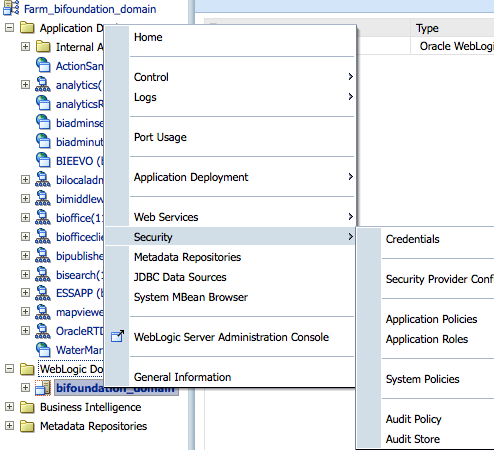This screenshot has height=450, width=494.
Task: Click the analyticsRes application globe icon
Action: coord(43,103)
